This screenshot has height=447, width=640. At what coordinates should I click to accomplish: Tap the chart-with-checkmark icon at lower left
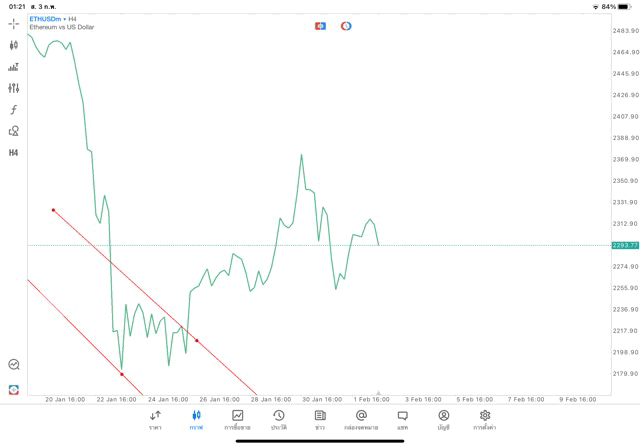point(14,365)
